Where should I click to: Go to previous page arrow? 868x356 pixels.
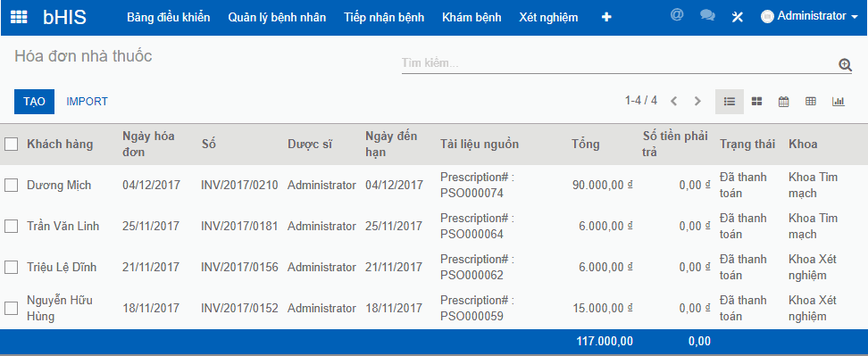(x=673, y=101)
